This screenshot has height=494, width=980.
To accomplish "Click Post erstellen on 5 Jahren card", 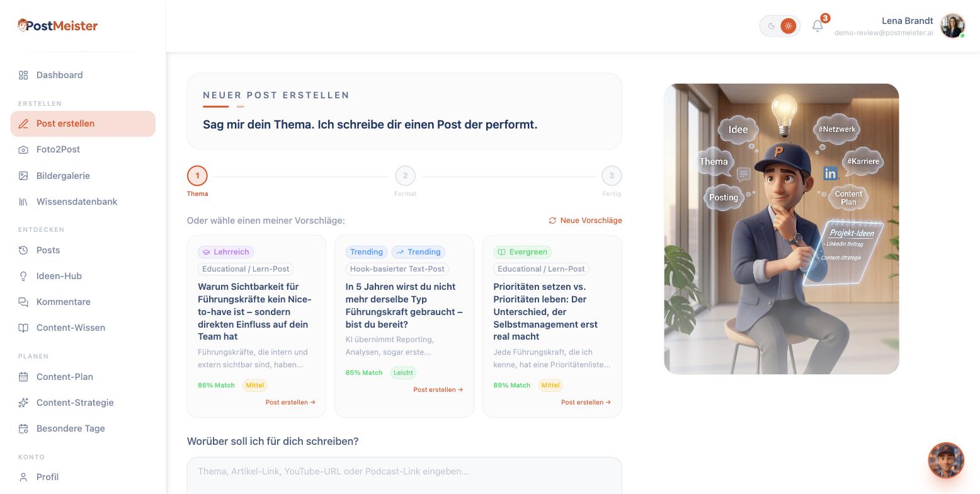I will point(438,389).
